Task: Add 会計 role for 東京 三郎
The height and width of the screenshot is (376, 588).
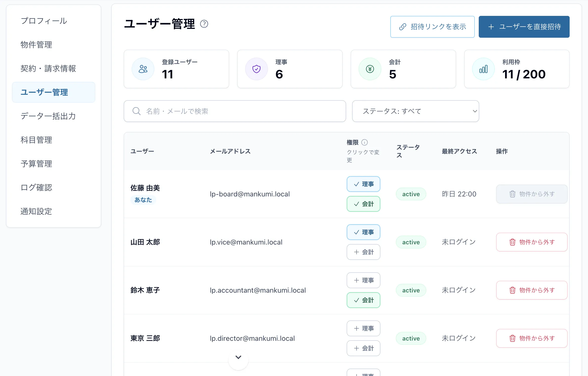Action: click(x=364, y=348)
